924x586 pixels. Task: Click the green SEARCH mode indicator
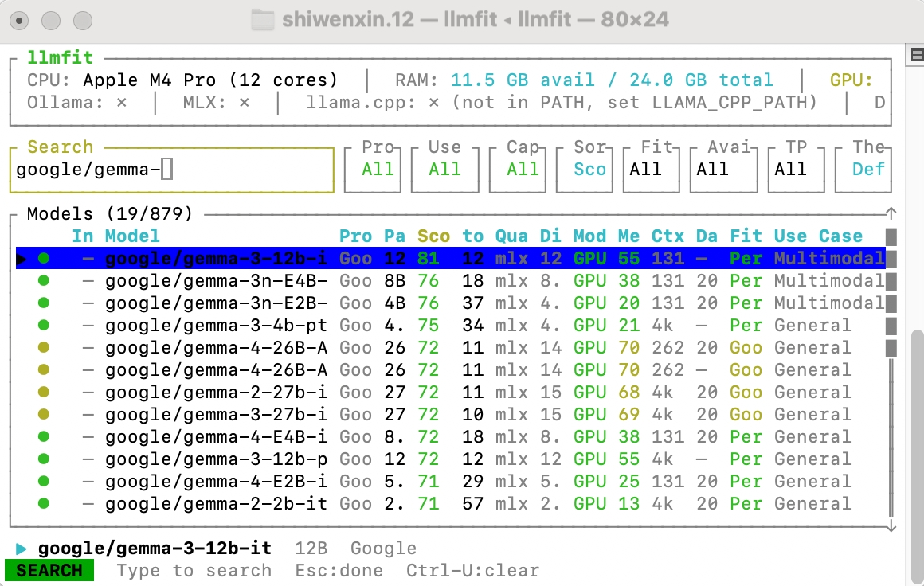[x=49, y=571]
